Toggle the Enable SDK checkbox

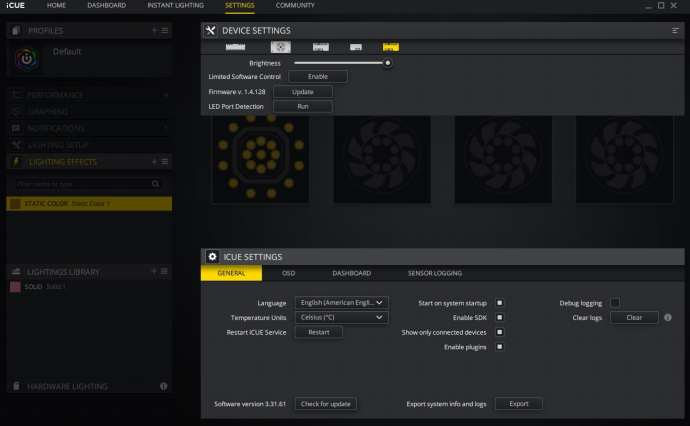[499, 317]
